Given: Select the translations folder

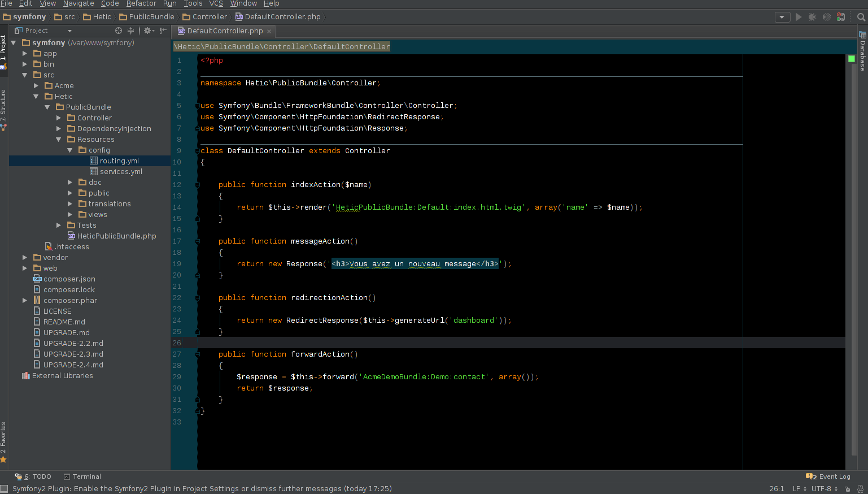Looking at the screenshot, I should (109, 203).
